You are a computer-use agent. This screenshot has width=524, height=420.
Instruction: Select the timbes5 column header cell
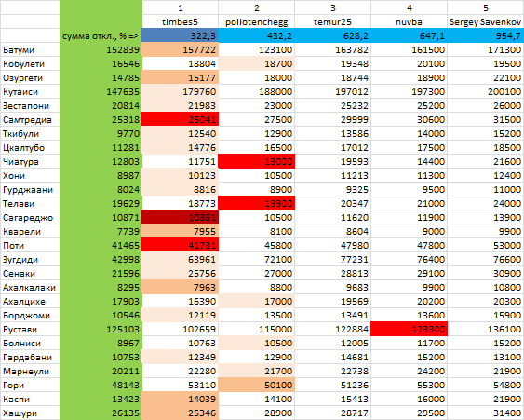181,21
